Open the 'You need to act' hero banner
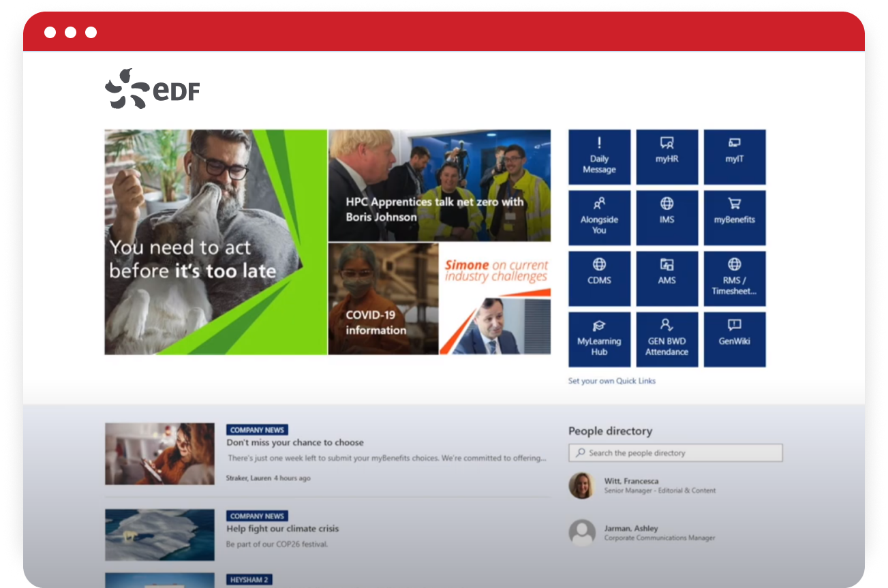Screen dimensions: 888x588 coord(215,242)
